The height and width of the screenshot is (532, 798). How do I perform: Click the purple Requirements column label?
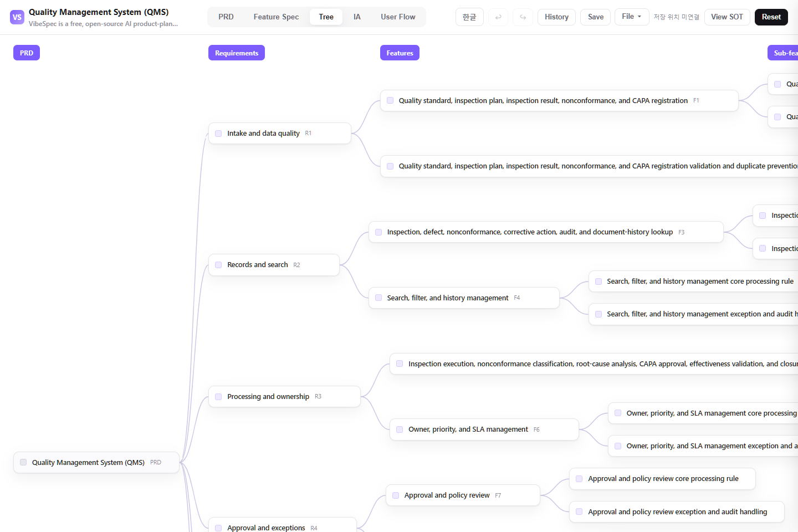237,53
